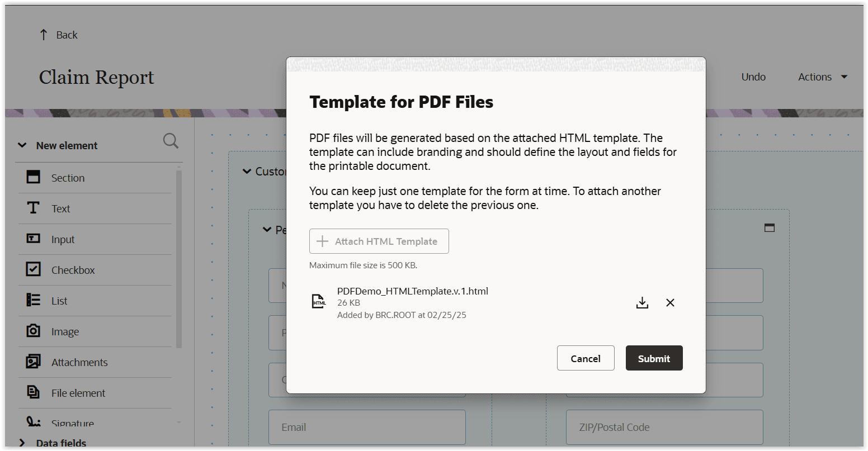
Task: Select the Signature element icon
Action: pyautogui.click(x=34, y=422)
